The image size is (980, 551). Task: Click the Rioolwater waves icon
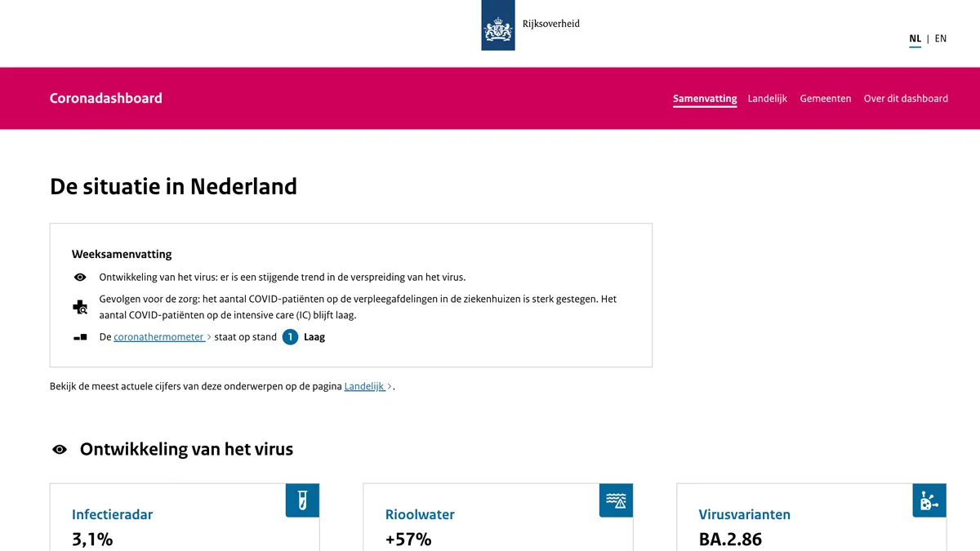click(x=616, y=500)
